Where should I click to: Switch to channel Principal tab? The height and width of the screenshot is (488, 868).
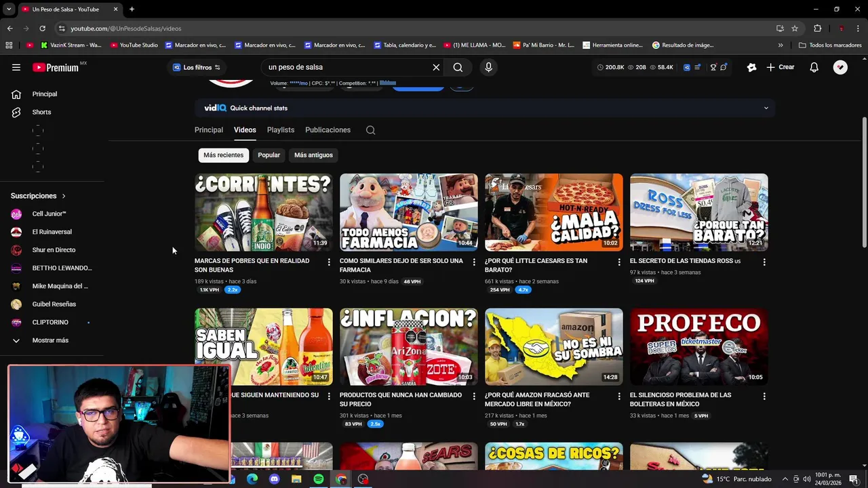pyautogui.click(x=209, y=130)
